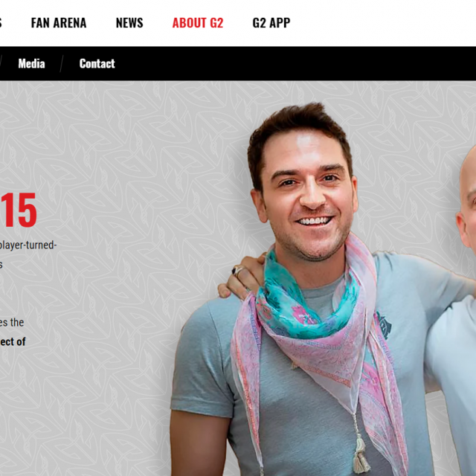Click the cut-off menu item ending in S
Image resolution: width=476 pixels, height=476 pixels.
(1, 23)
